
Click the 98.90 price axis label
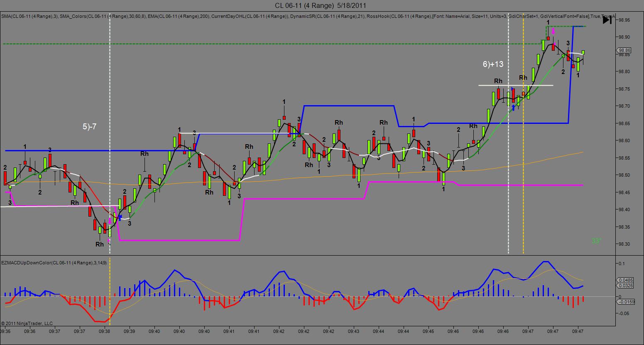coord(624,37)
